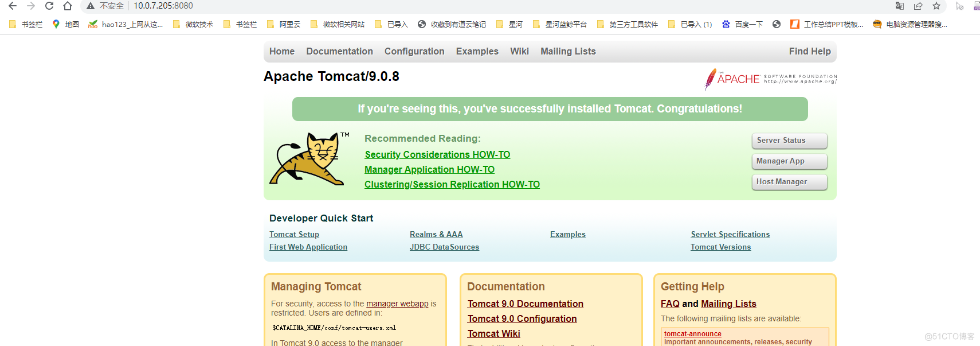Open the 工作总结PPT模板 bookmark
Image resolution: width=980 pixels, height=346 pixels.
click(827, 24)
